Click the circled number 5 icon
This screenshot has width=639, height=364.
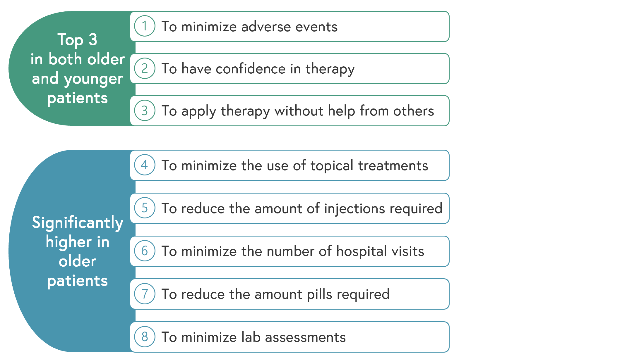point(145,208)
